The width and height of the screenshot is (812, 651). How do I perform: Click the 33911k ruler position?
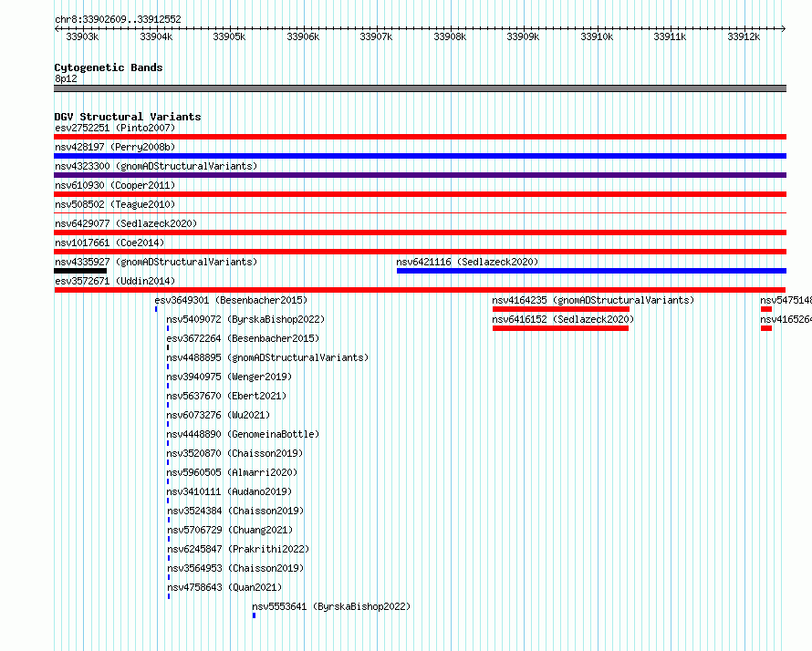670,36
